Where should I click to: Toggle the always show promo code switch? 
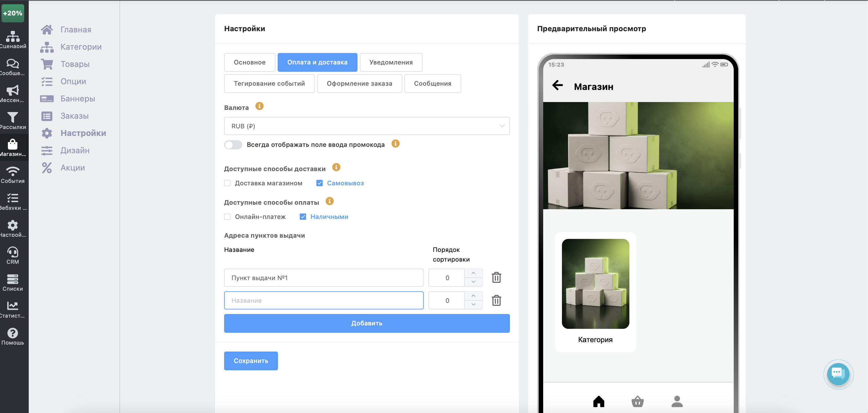tap(233, 145)
